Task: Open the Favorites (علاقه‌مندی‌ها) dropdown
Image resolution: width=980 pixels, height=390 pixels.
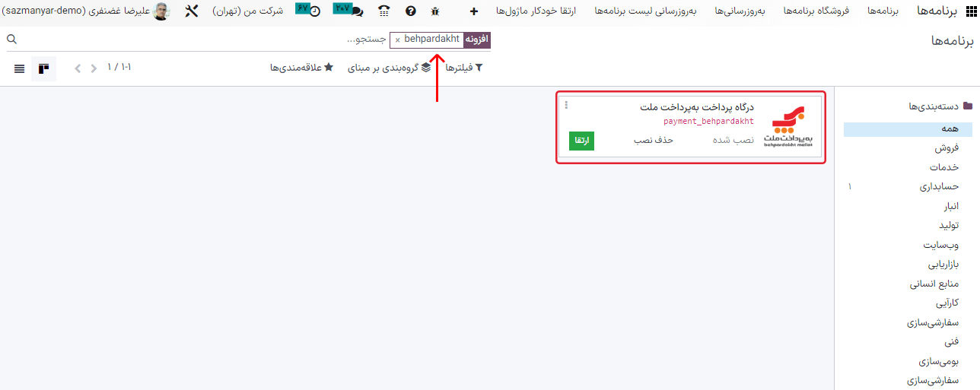Action: (301, 68)
